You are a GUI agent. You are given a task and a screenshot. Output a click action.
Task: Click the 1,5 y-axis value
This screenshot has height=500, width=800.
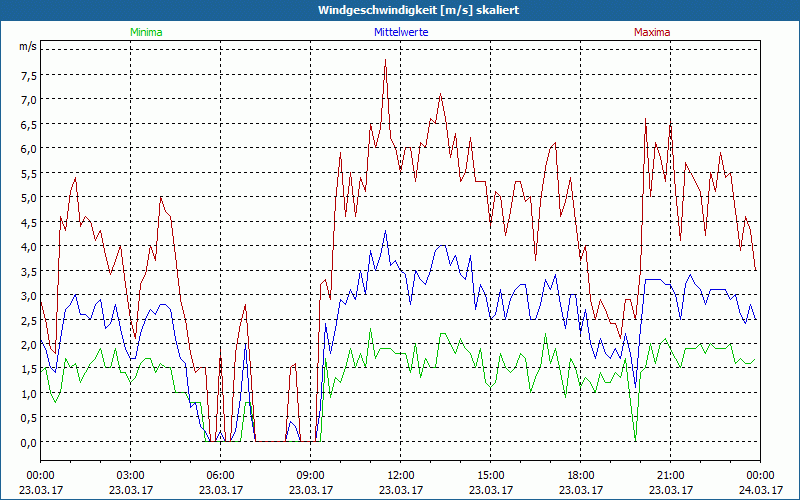pyautogui.click(x=29, y=369)
